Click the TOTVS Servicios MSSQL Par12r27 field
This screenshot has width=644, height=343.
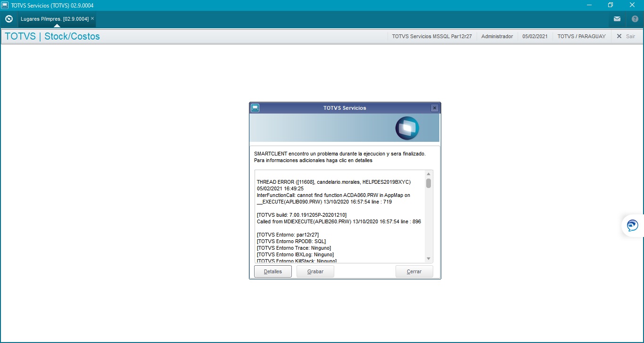(x=432, y=36)
